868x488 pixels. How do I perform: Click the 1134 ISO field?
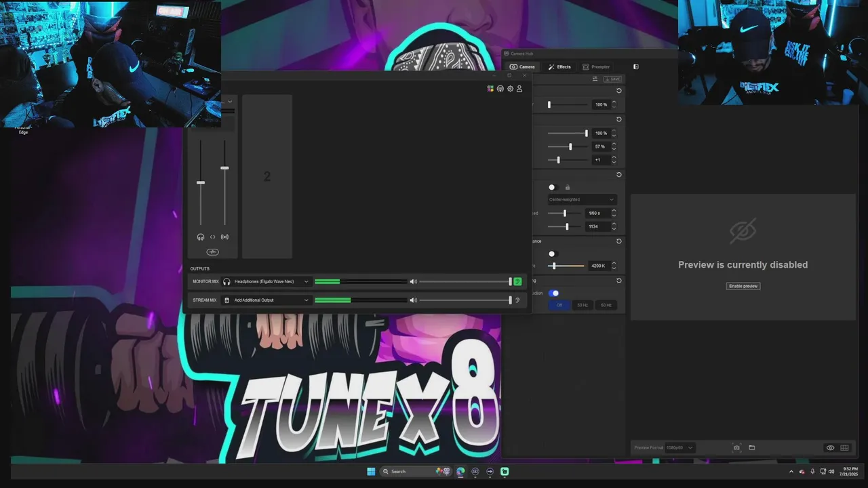[597, 226]
